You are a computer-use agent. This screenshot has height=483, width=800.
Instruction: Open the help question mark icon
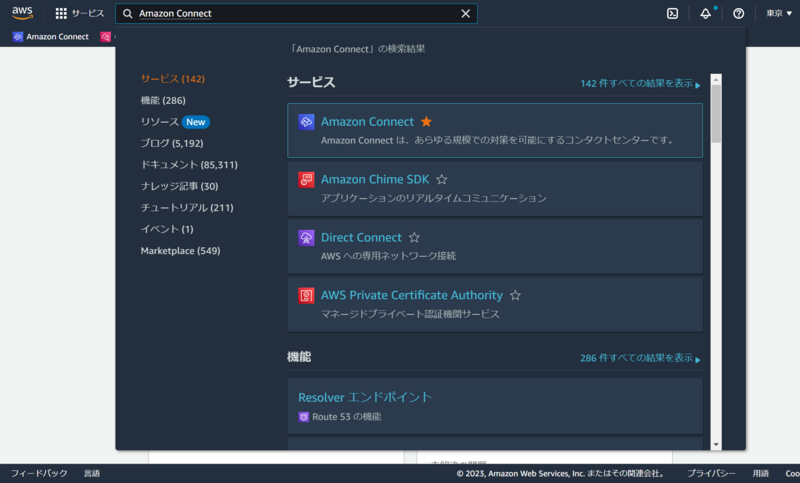tap(738, 14)
